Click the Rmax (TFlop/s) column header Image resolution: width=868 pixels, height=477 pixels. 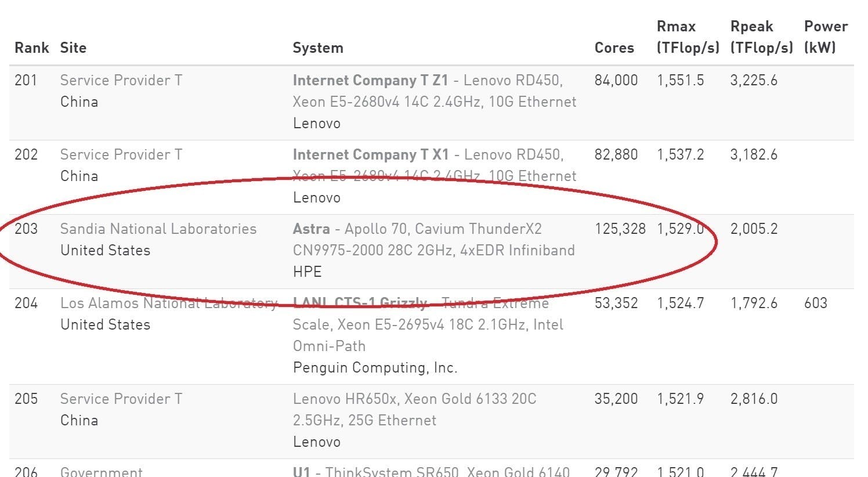pos(688,37)
